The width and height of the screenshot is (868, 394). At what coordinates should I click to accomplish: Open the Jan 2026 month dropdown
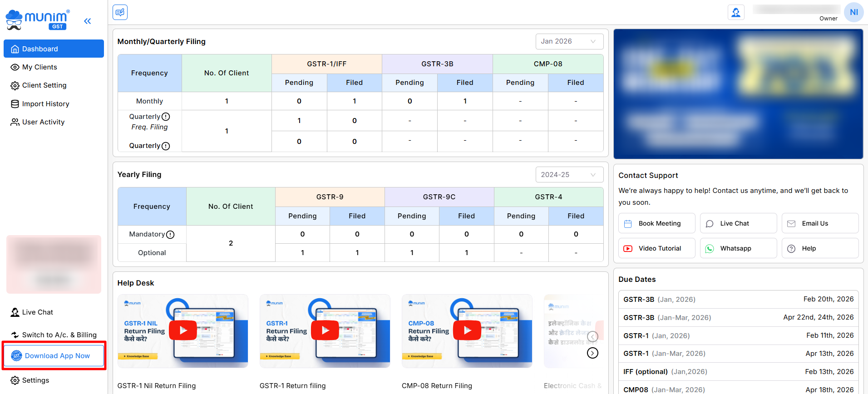tap(569, 41)
